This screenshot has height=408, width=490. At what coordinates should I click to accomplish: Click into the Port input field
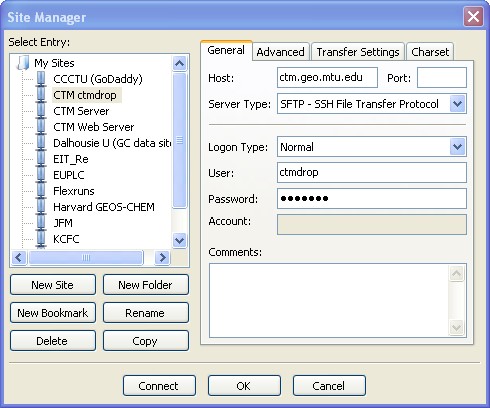point(442,78)
